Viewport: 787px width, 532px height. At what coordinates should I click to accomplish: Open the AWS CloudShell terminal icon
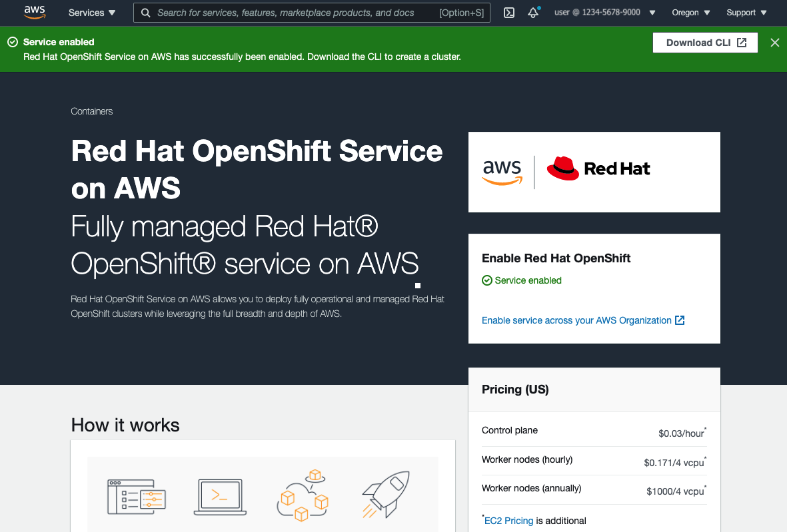508,13
